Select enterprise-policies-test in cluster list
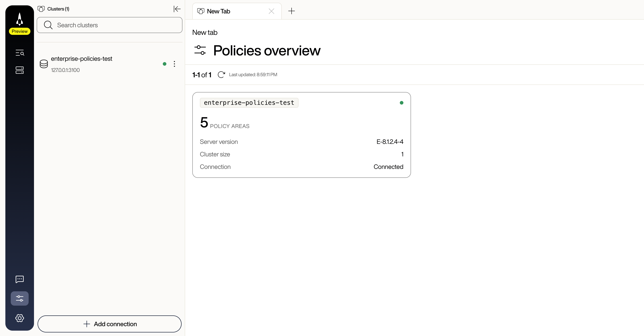The width and height of the screenshot is (644, 336). point(110,64)
